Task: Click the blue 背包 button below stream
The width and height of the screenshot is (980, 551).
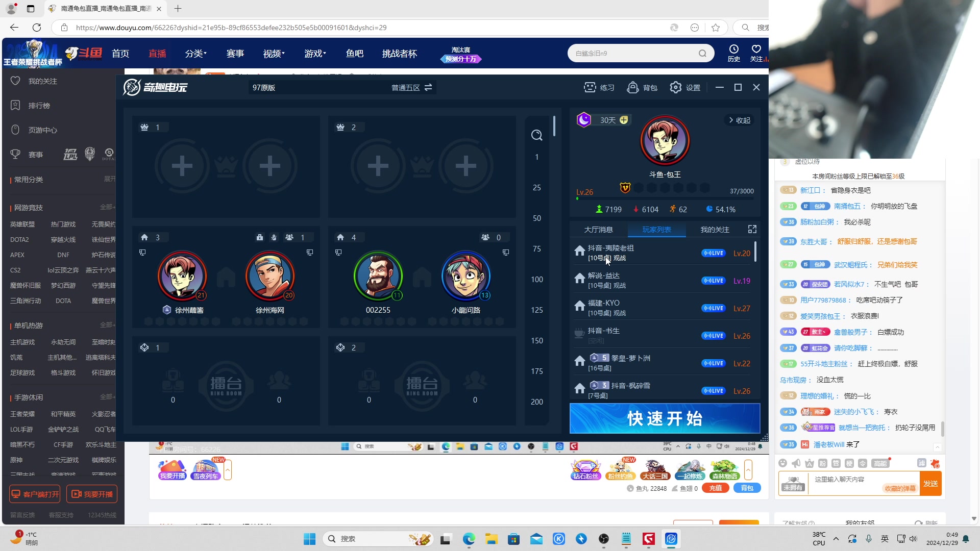Action: click(747, 488)
